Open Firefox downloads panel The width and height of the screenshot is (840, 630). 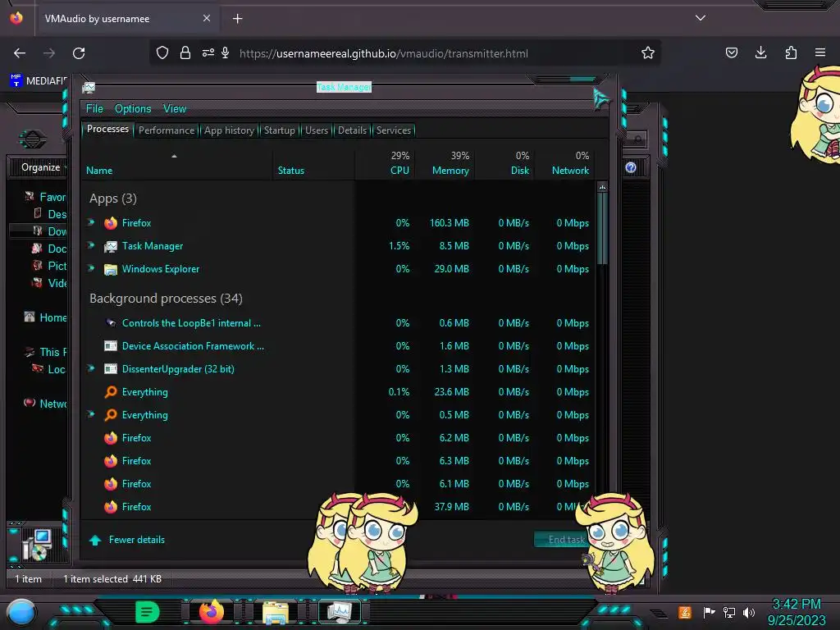pyautogui.click(x=760, y=52)
